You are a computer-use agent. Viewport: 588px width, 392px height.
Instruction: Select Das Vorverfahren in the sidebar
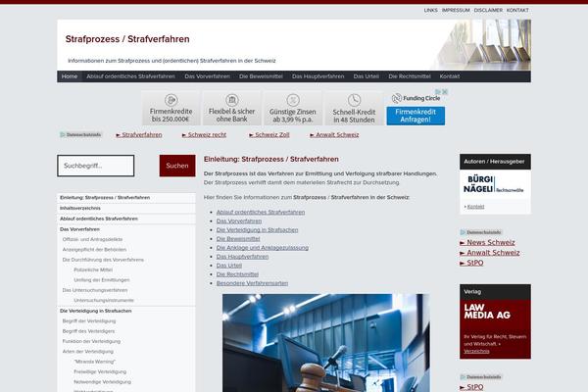click(126, 229)
